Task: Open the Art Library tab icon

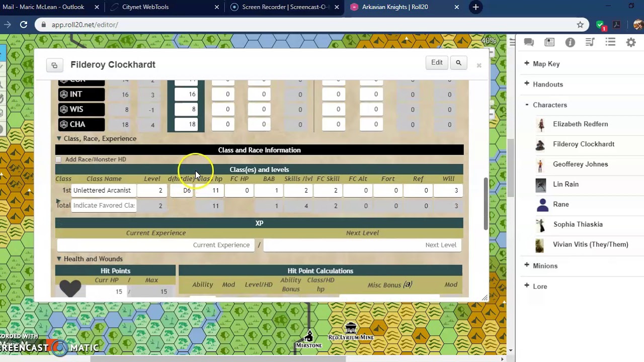Action: pos(549,43)
